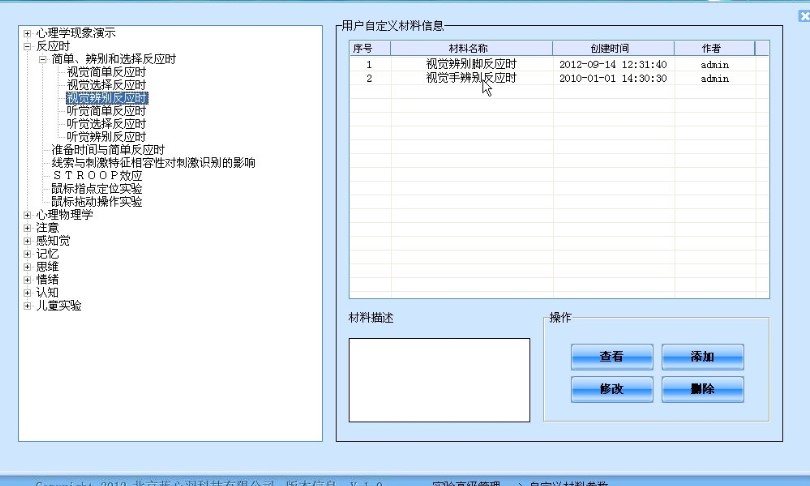Screen dimensions: 810x486
Task: Select the 视觉辨别脚反应时 table row
Action: click(470, 64)
